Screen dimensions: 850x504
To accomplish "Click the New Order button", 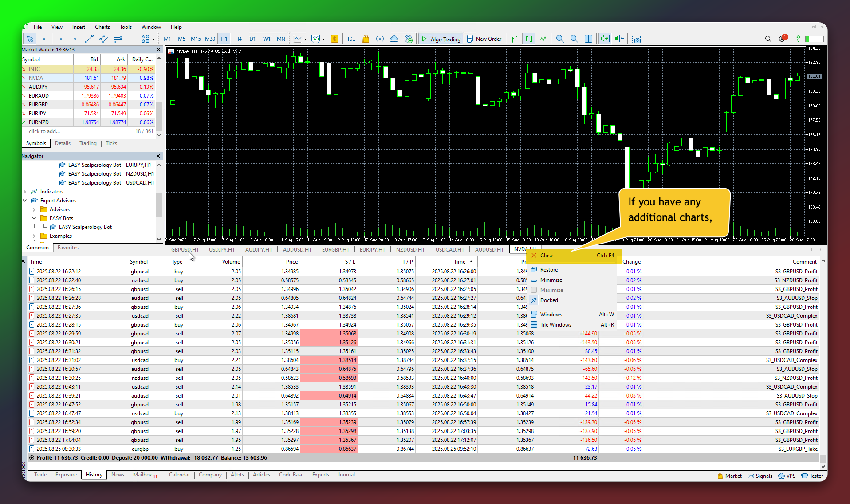I will point(484,39).
